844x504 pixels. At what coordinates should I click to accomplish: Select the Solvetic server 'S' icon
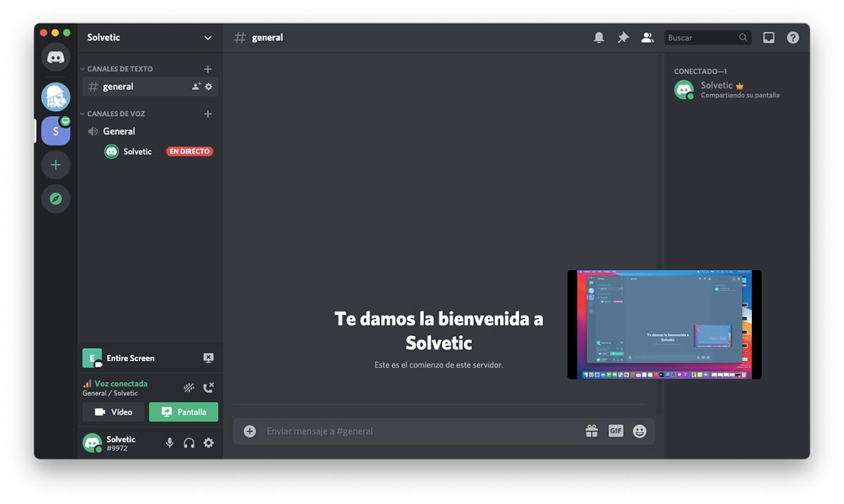click(56, 131)
